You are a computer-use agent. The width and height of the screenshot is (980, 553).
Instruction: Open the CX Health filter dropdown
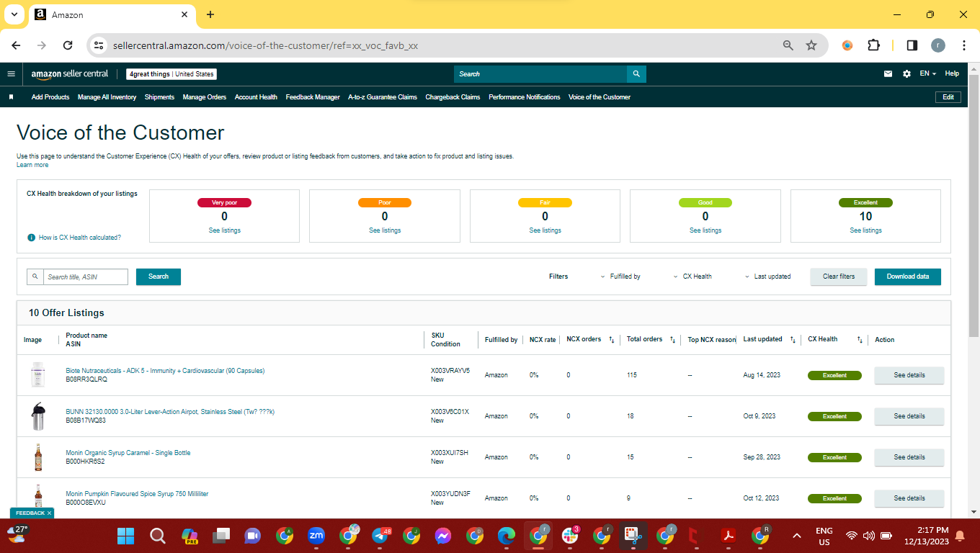pos(692,276)
